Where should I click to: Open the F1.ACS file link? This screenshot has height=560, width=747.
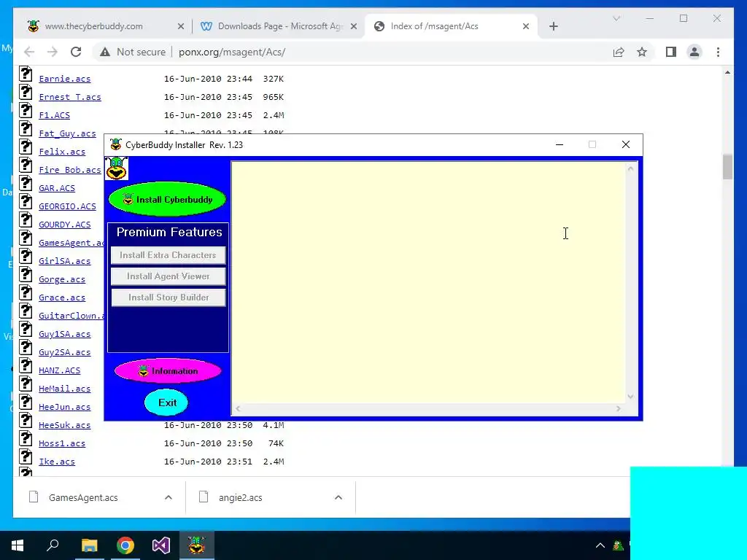pyautogui.click(x=54, y=115)
